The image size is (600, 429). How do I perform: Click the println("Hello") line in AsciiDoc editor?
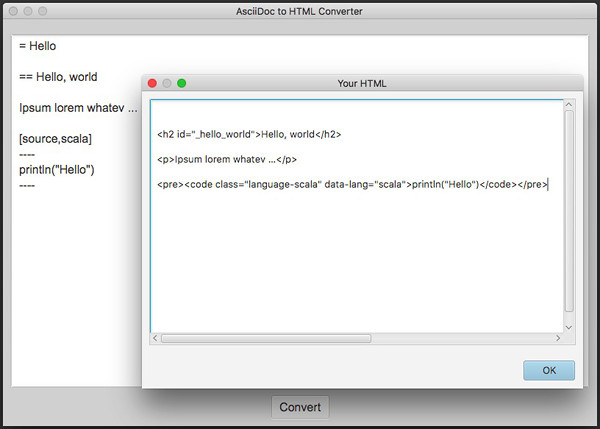tap(57, 170)
